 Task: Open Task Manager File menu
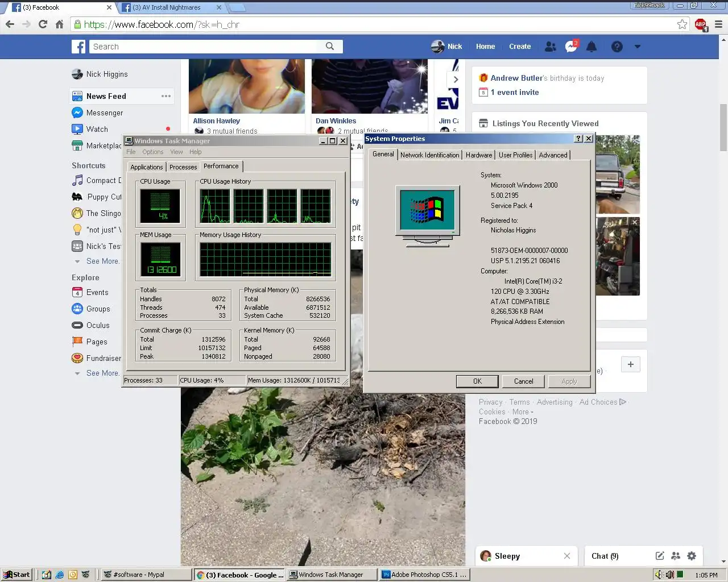(x=131, y=152)
